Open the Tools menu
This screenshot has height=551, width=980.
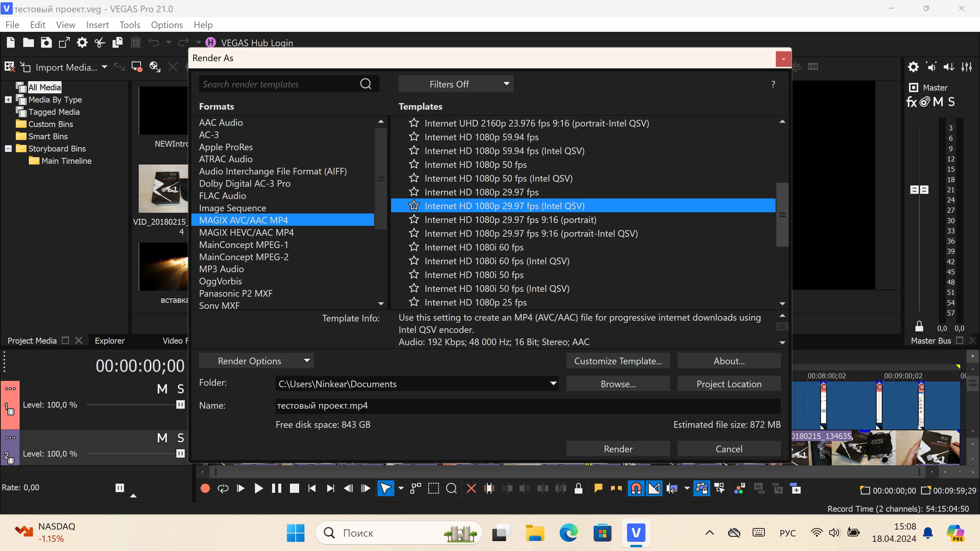point(130,25)
